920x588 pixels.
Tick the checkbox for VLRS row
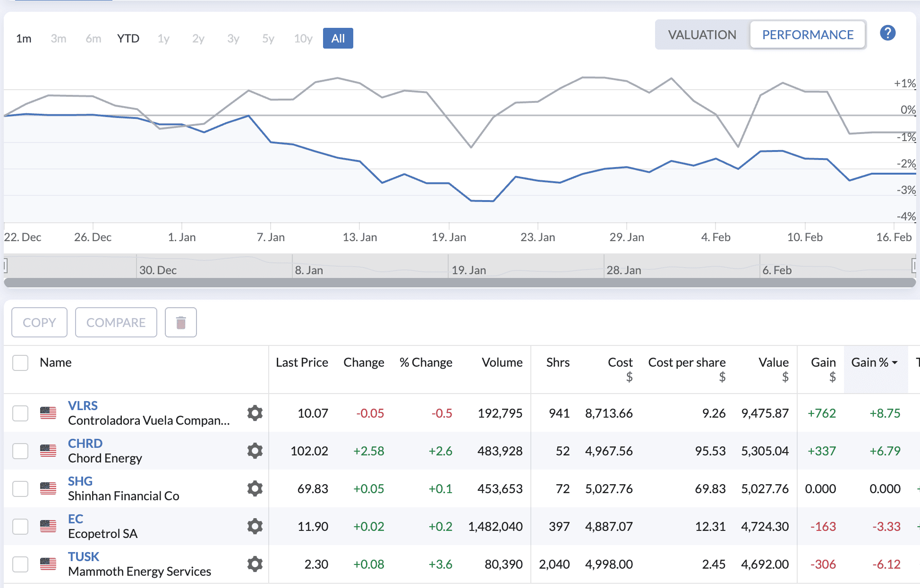pos(20,413)
